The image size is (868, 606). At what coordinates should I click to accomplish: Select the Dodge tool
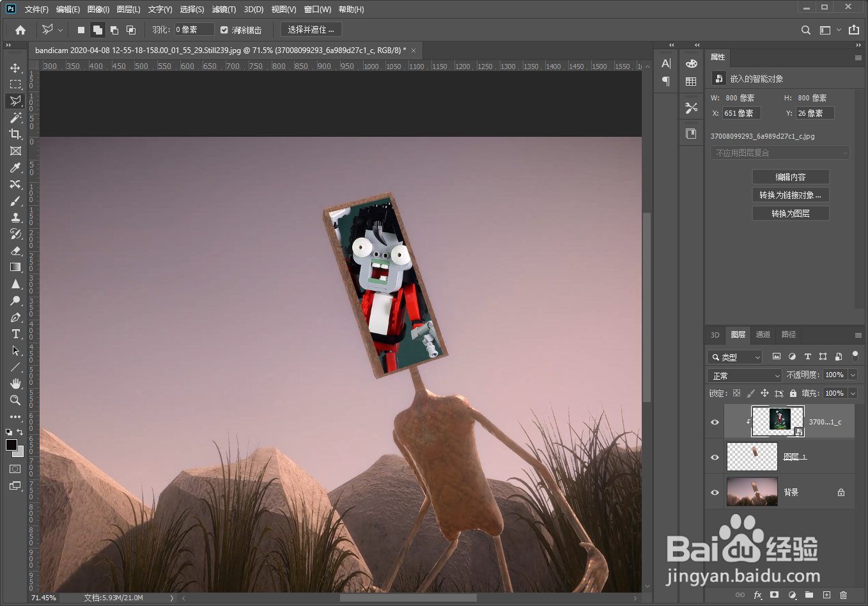click(x=15, y=300)
